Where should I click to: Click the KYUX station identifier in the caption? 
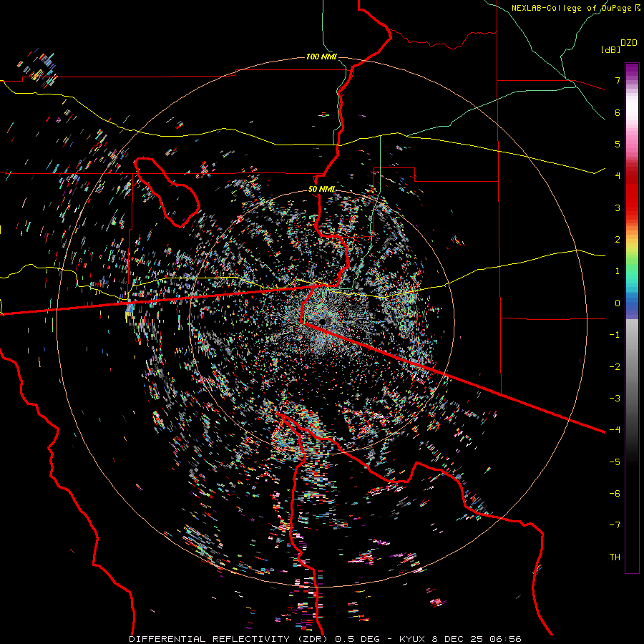[x=414, y=639]
